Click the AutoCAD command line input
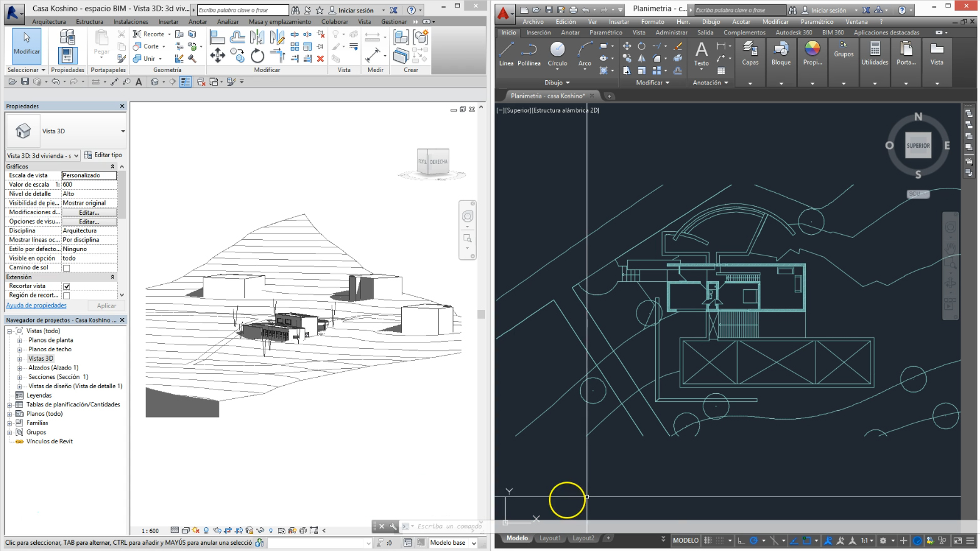The image size is (980, 551). pyautogui.click(x=449, y=527)
